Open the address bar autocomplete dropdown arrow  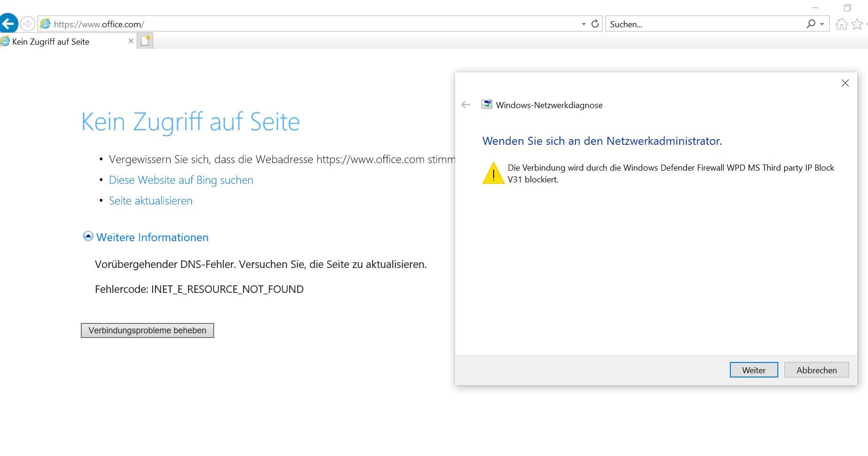coord(583,24)
